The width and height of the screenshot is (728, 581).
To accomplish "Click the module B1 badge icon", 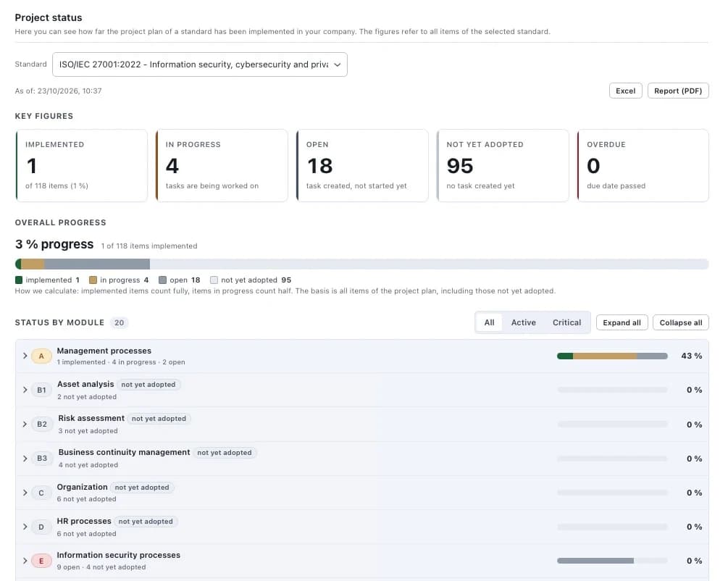I will click(41, 390).
